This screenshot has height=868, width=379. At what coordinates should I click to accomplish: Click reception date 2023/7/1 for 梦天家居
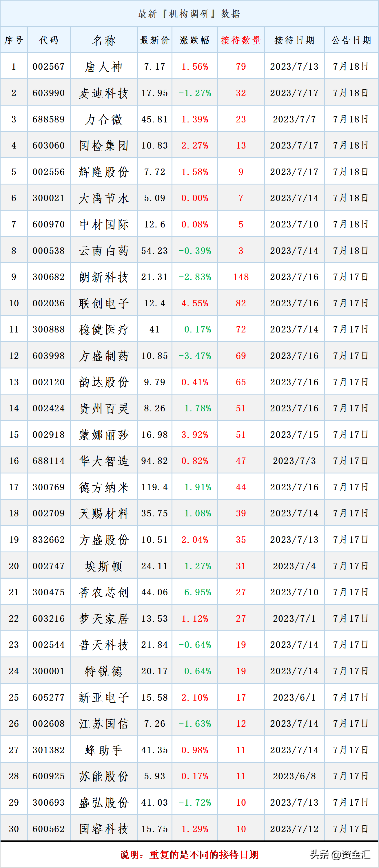tap(294, 619)
